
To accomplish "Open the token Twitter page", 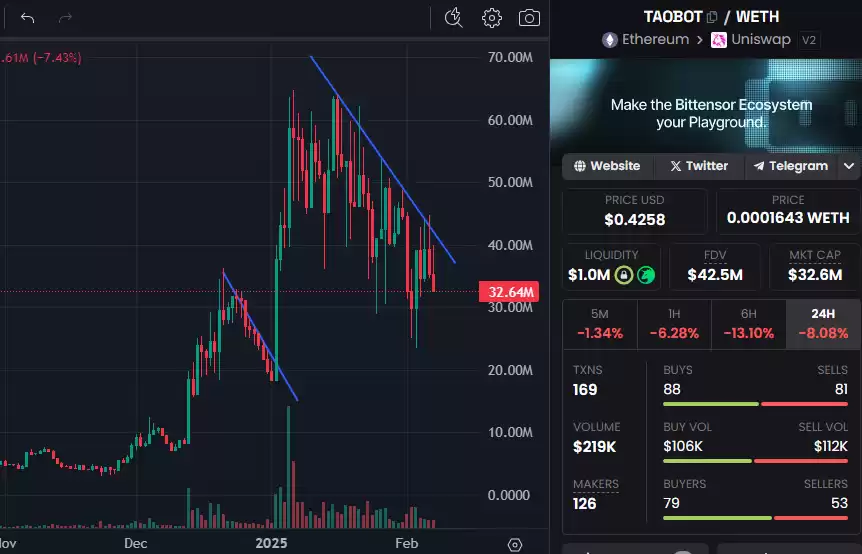I will pyautogui.click(x=699, y=166).
